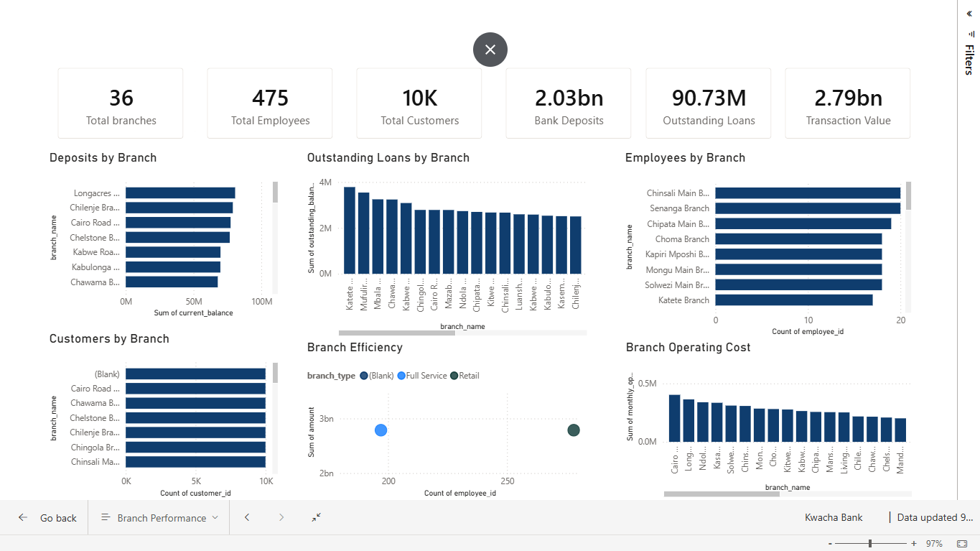Close the view with the round X button
This screenshot has width=980, height=551.
(x=490, y=50)
